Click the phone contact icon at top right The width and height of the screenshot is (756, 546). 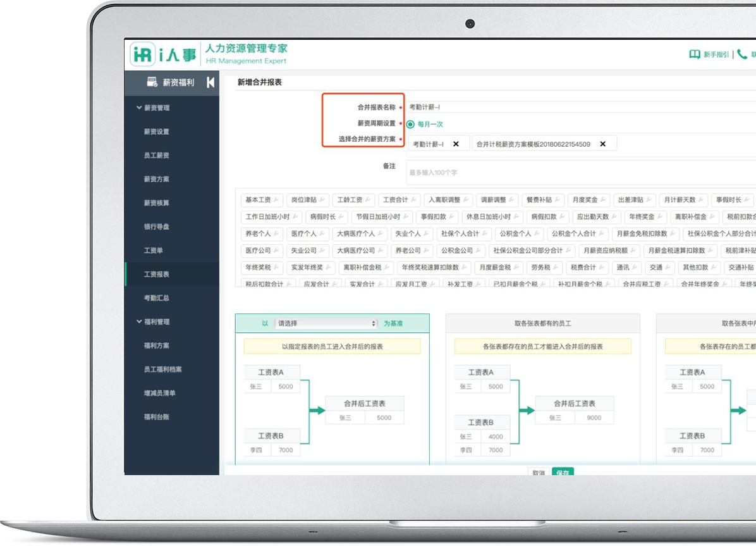(742, 54)
